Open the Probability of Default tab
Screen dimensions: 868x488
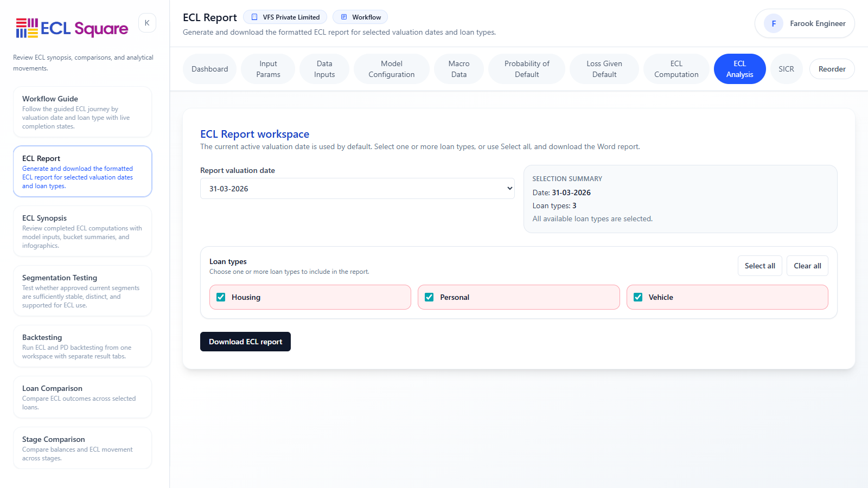tap(527, 69)
